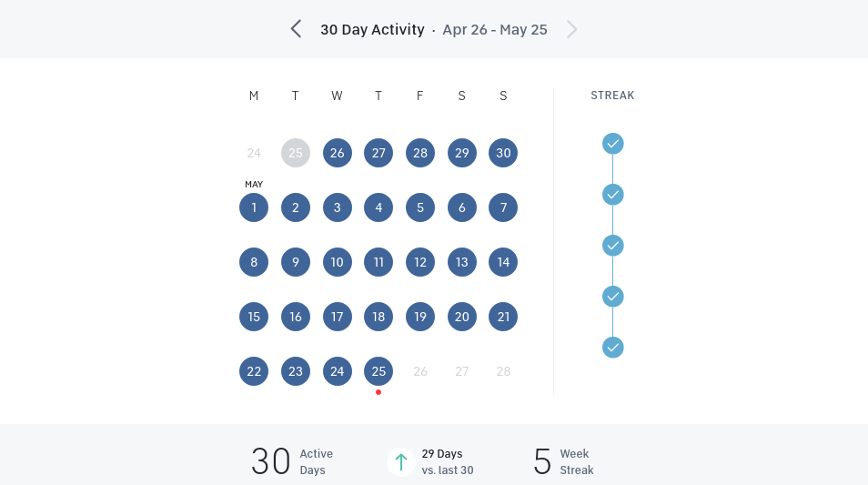Viewport: 868px width, 485px height.
Task: Select May 1 on the calendar
Action: pos(254,207)
